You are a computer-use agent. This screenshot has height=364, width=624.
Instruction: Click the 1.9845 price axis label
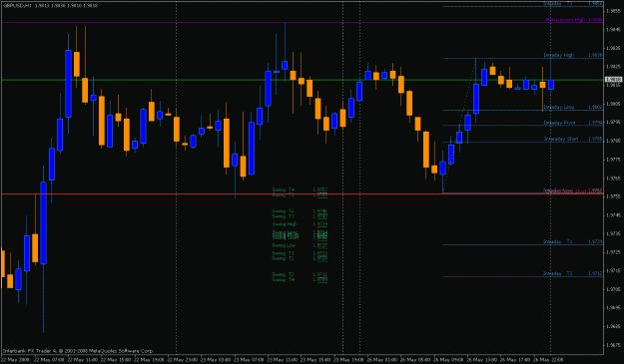click(x=614, y=29)
